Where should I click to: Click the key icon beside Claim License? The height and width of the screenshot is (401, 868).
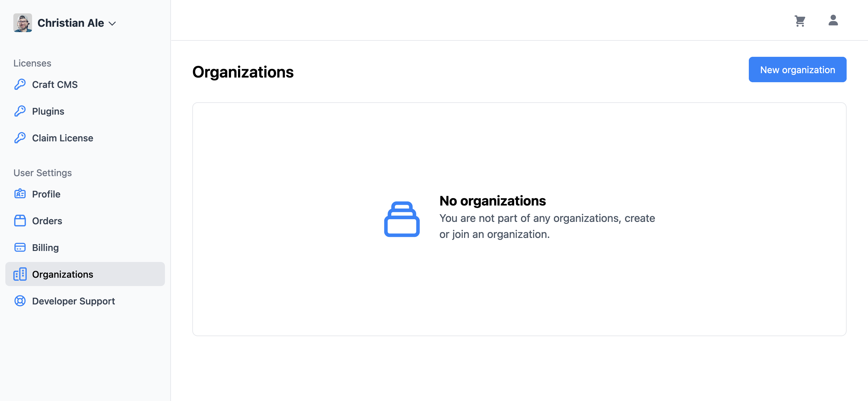point(20,138)
